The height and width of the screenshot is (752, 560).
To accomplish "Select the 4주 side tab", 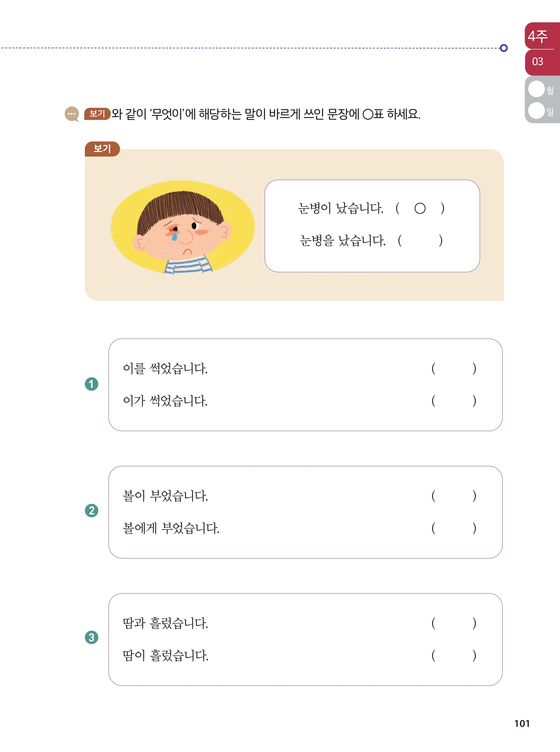I will click(542, 36).
